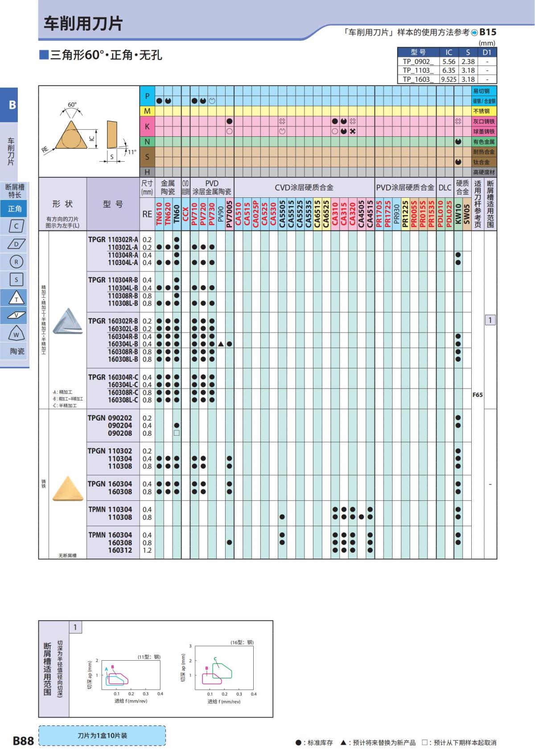Click the KW10 grade column header
This screenshot has width=535, height=756.
pos(458,214)
